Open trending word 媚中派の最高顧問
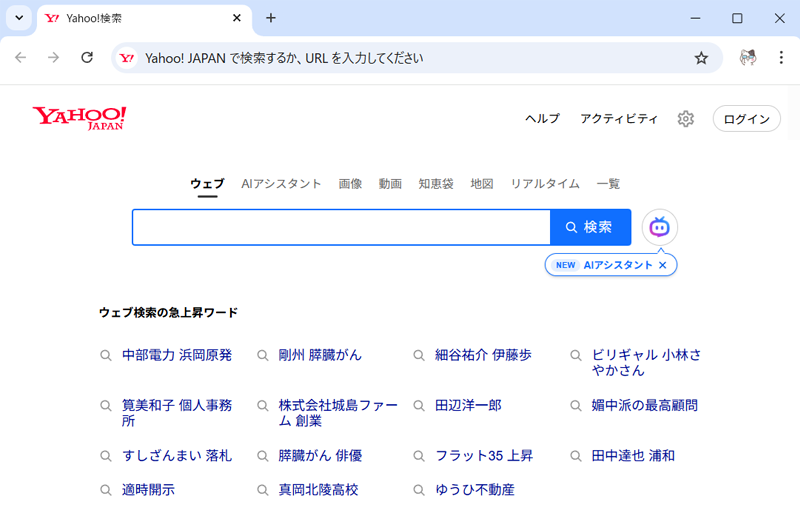 (644, 406)
